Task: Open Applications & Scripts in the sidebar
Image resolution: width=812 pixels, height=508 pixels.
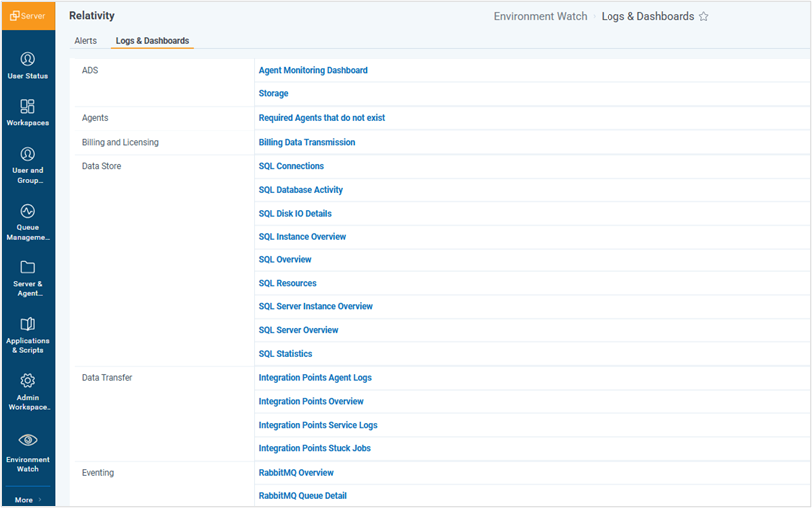Action: tap(28, 324)
